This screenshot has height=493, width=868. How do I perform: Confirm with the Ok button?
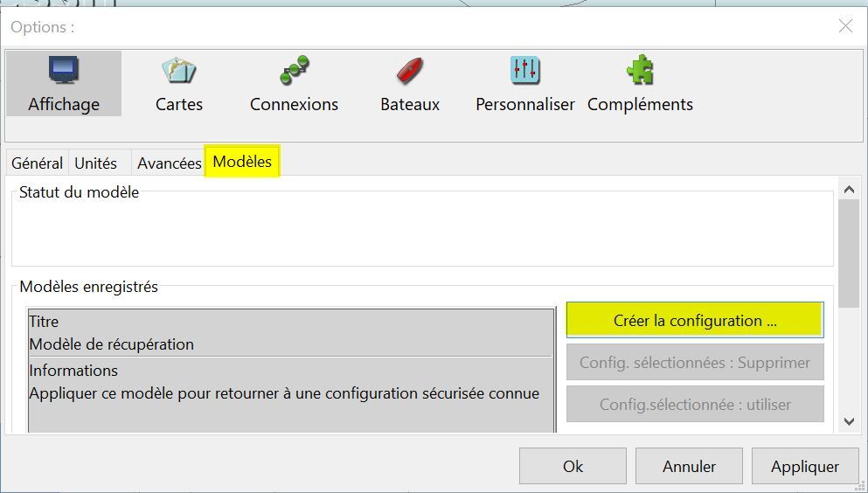pyautogui.click(x=573, y=467)
